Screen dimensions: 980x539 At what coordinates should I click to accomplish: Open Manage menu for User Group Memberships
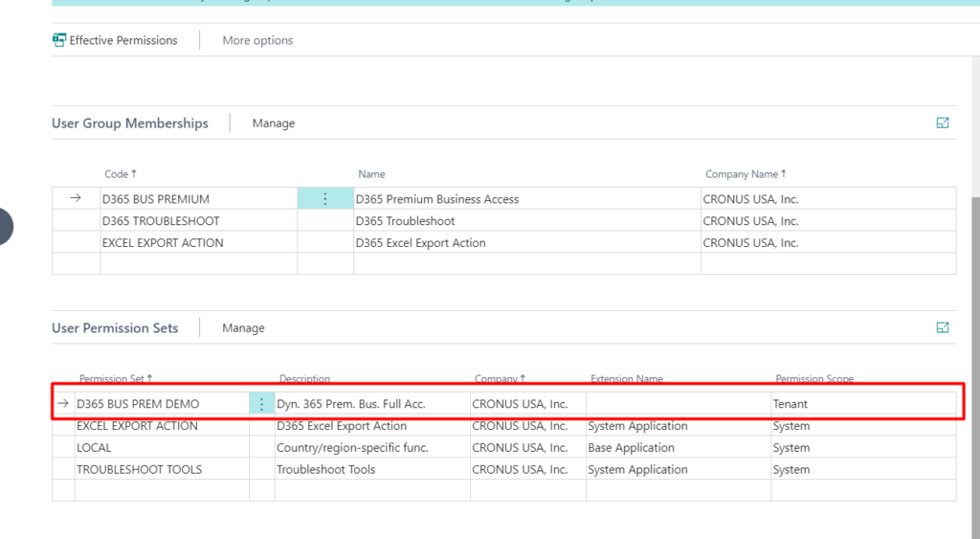[274, 124]
